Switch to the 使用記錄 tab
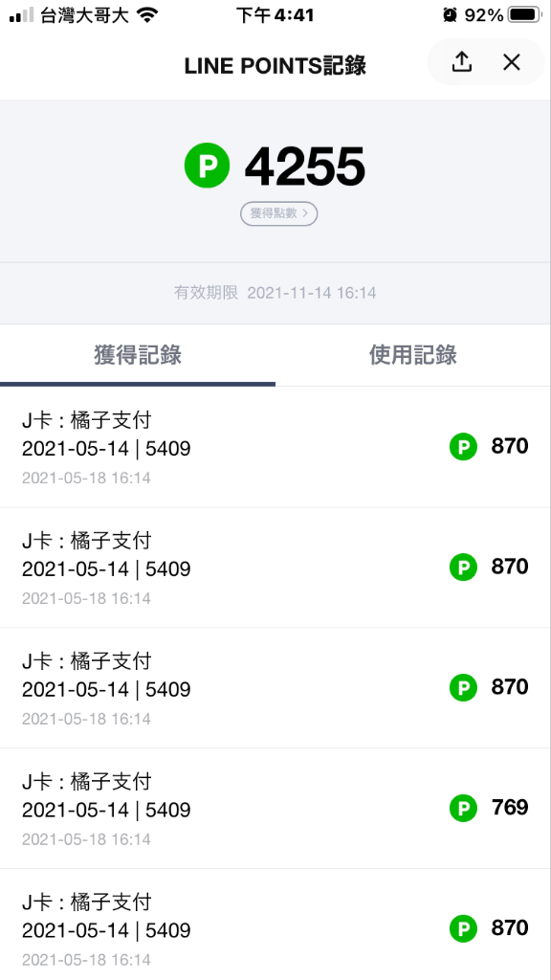Image resolution: width=551 pixels, height=980 pixels. [413, 355]
